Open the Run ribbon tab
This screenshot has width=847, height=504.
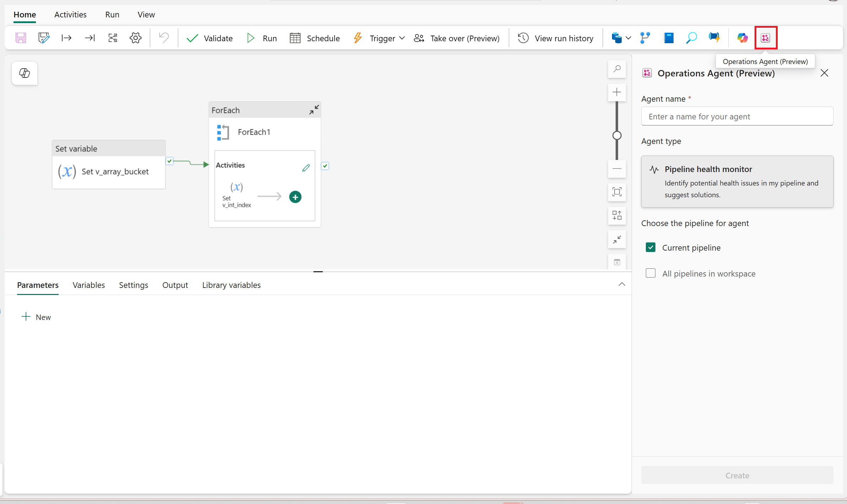click(x=112, y=15)
